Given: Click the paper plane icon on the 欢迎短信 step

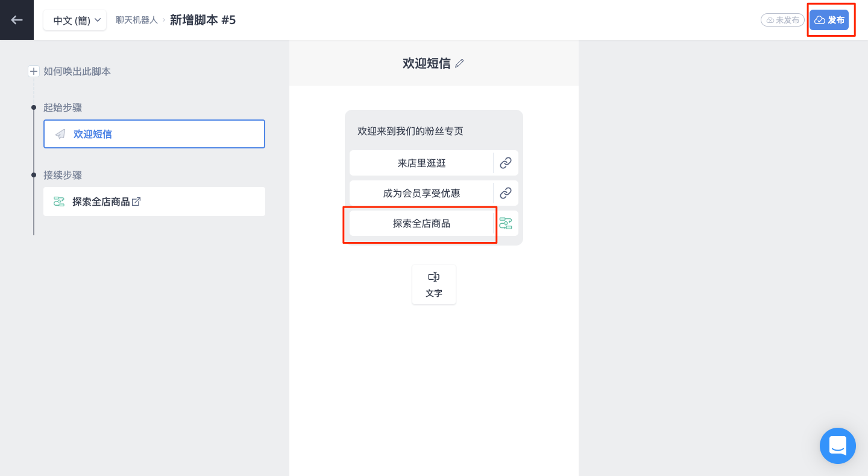Looking at the screenshot, I should point(60,134).
